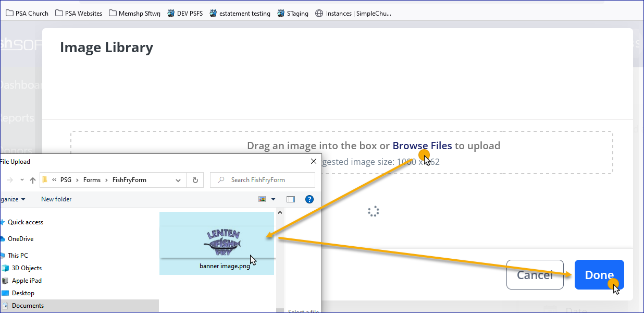
Task: Open the DEV PSFS bookmark
Action: (x=185, y=14)
